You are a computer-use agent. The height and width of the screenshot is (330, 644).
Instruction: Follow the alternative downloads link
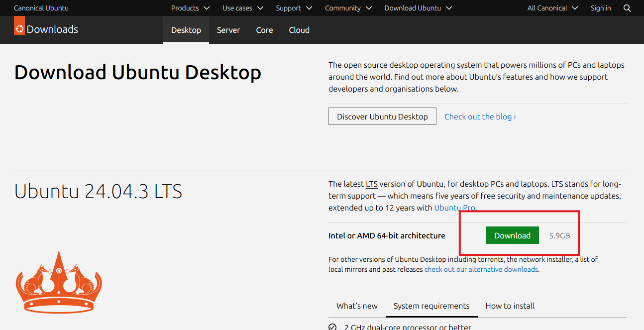tap(481, 269)
